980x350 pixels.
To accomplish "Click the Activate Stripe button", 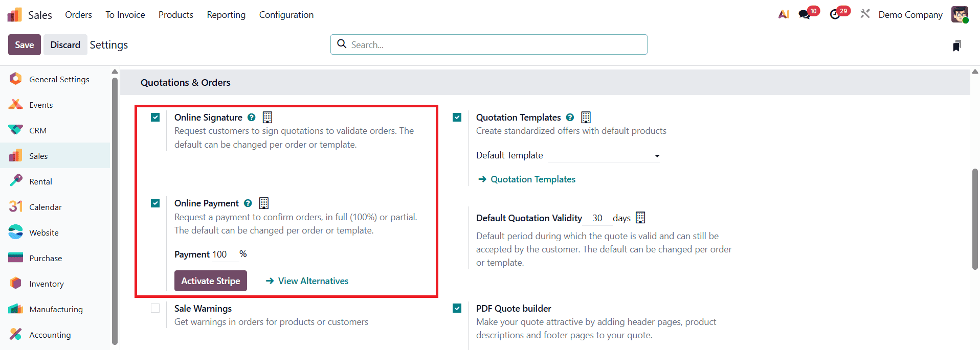I will point(211,281).
